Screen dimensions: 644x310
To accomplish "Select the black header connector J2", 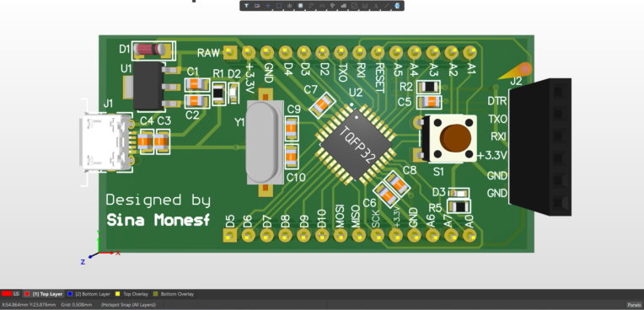I will click(539, 147).
